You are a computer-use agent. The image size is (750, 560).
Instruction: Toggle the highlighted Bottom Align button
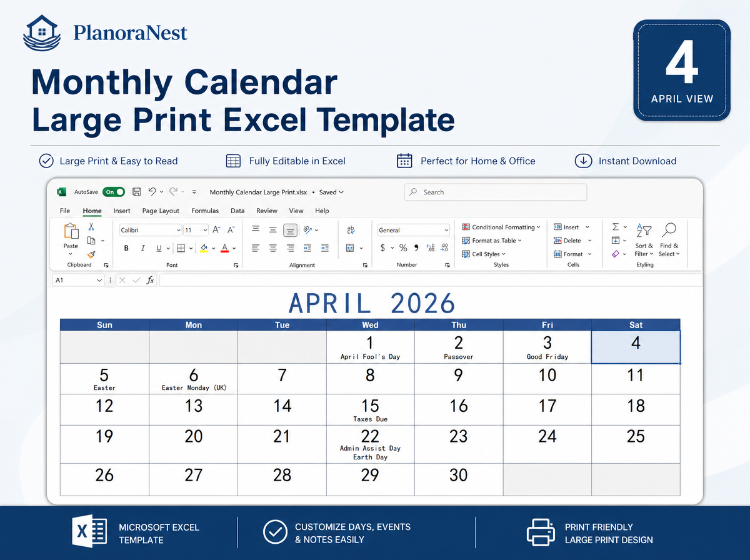point(290,231)
